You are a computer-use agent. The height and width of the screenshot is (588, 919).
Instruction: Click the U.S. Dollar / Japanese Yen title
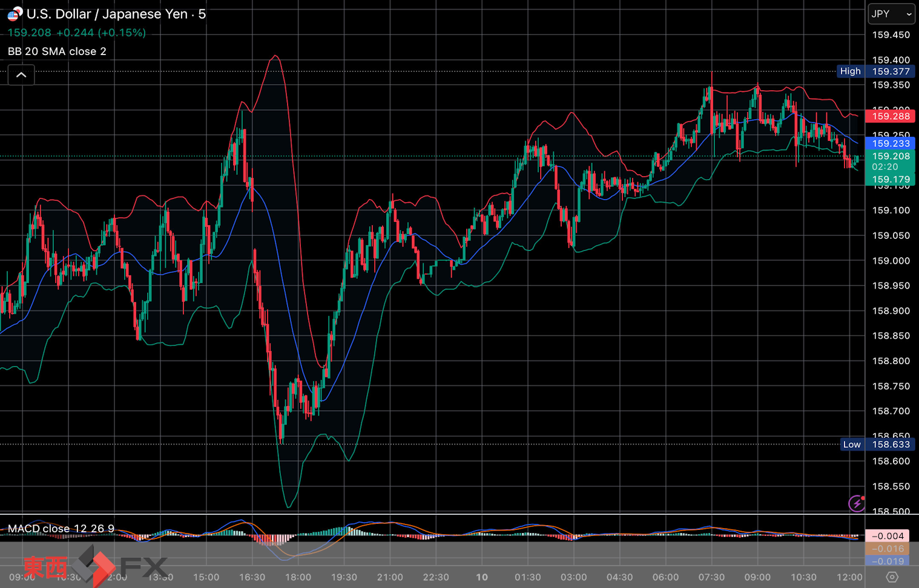tap(115, 14)
